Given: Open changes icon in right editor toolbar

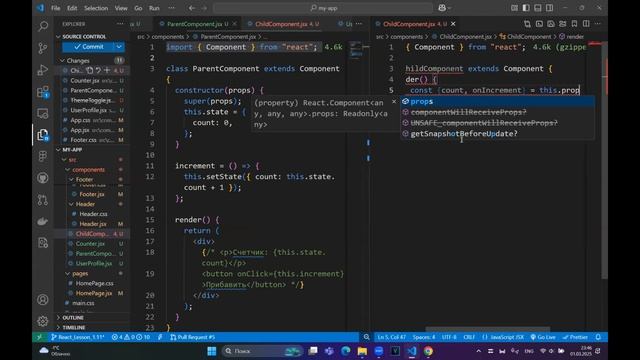Looking at the screenshot, I should pos(527,24).
